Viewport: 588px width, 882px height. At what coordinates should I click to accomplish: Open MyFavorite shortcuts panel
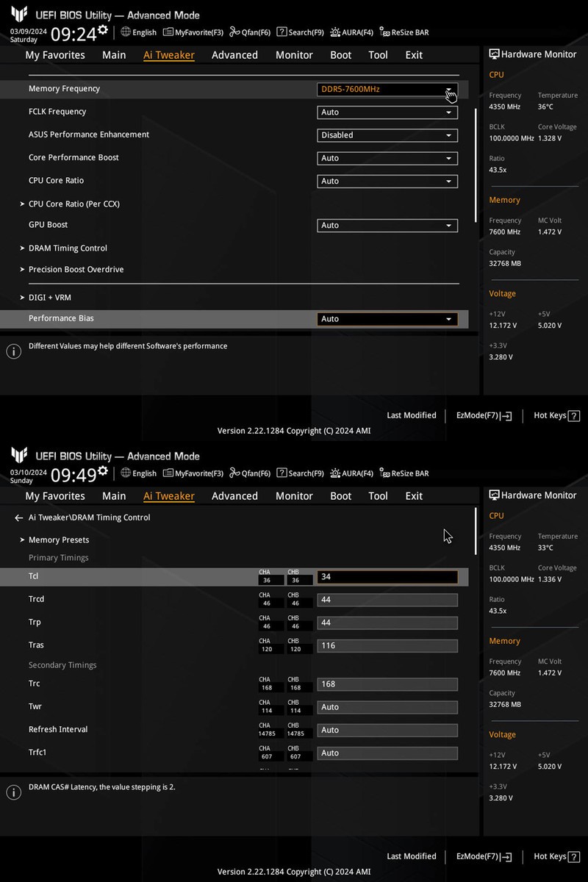193,32
